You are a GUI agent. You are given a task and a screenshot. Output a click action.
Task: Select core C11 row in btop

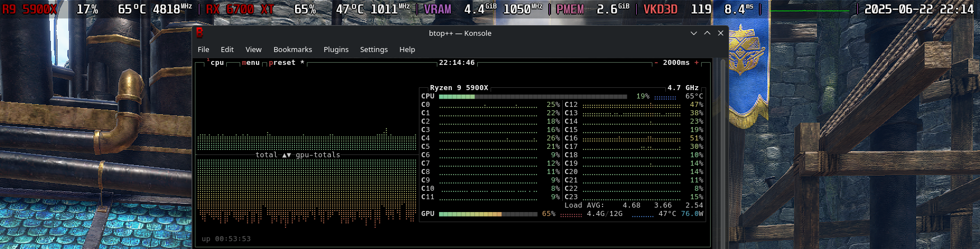[x=491, y=197]
